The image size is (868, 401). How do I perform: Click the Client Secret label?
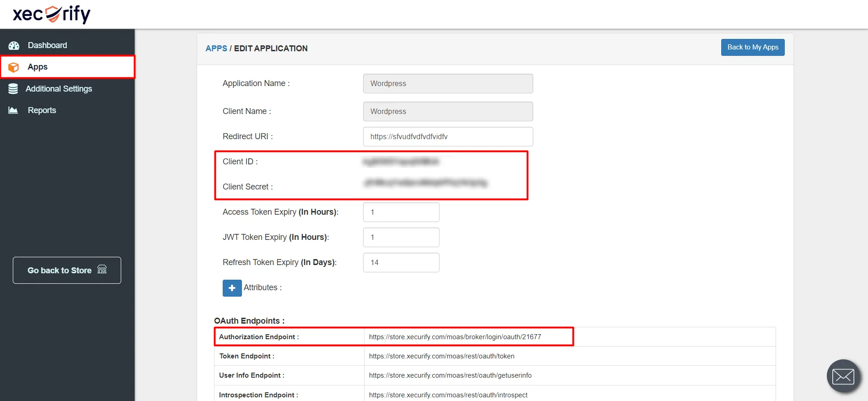(x=248, y=187)
